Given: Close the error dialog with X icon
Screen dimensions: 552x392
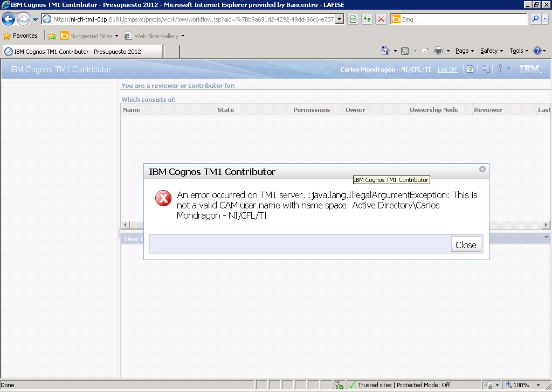Looking at the screenshot, I should click(x=482, y=169).
